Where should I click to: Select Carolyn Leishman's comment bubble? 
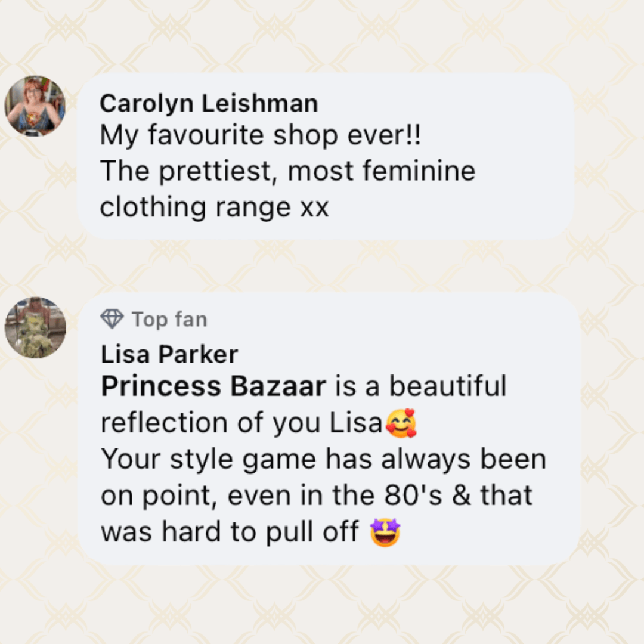click(x=326, y=156)
